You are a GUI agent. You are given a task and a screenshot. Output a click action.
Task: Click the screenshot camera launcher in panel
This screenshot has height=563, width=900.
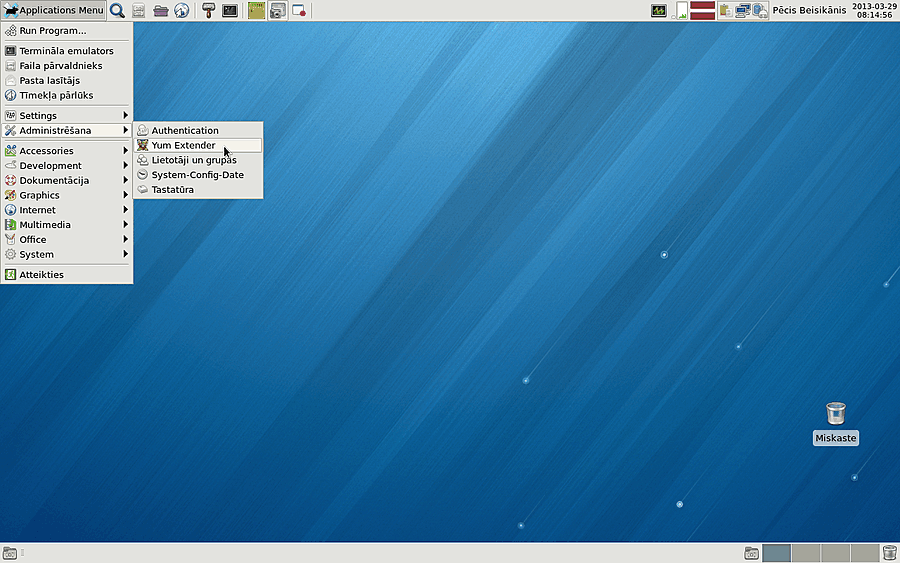pyautogui.click(x=278, y=10)
